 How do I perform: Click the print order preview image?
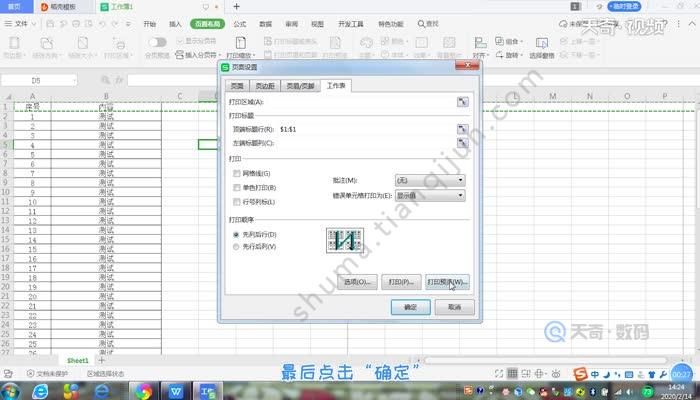pos(345,241)
